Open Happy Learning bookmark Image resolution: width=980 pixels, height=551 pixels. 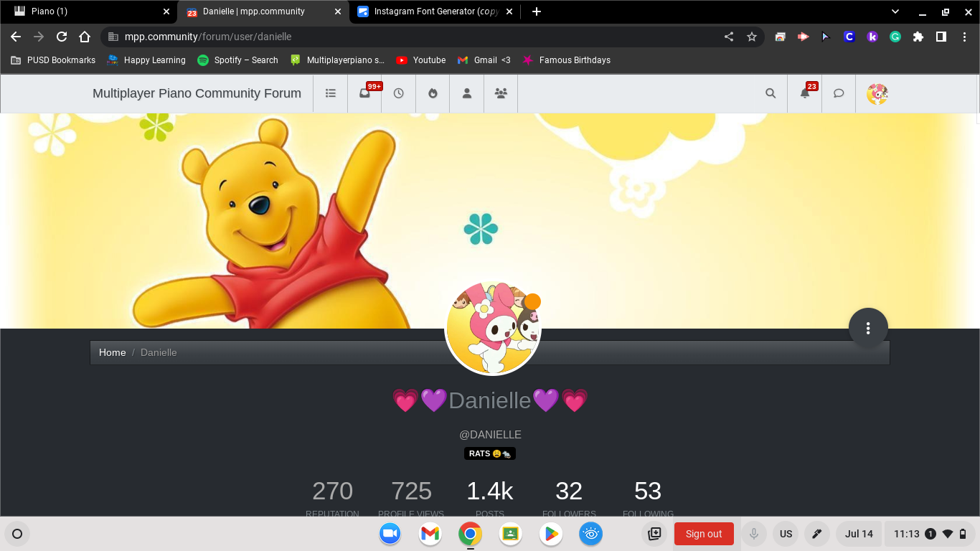coord(146,60)
